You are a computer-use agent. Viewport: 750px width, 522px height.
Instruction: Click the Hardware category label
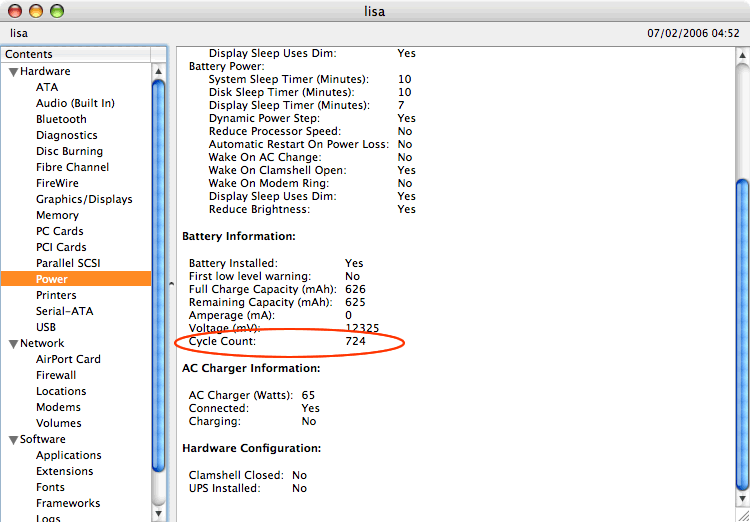[45, 71]
